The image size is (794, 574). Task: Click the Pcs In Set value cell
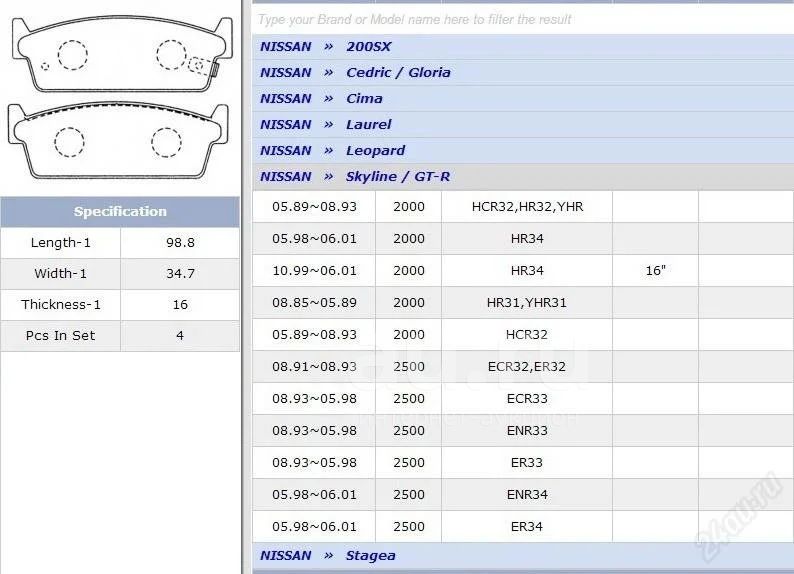click(180, 335)
